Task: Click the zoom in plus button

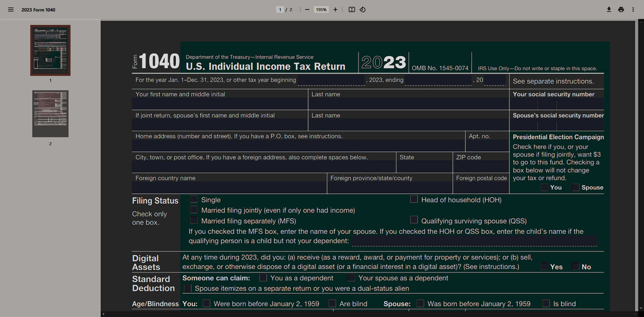Action: (335, 10)
